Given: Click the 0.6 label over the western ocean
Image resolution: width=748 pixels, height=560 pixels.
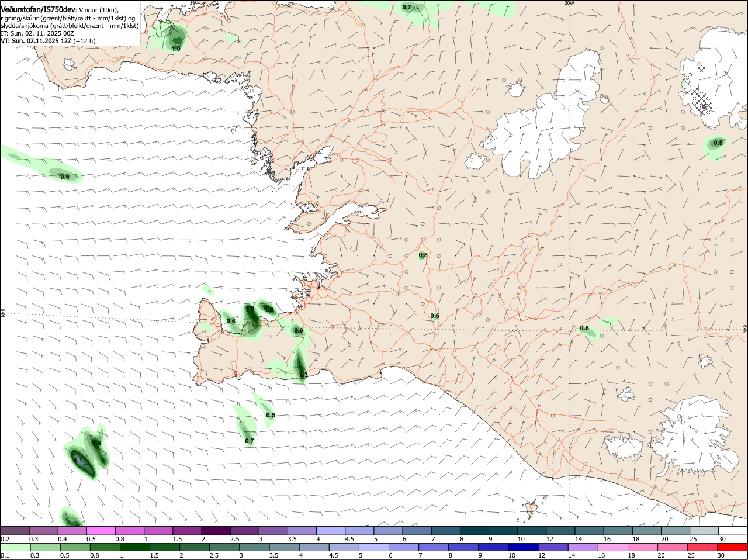Looking at the screenshot, I should point(65,177).
